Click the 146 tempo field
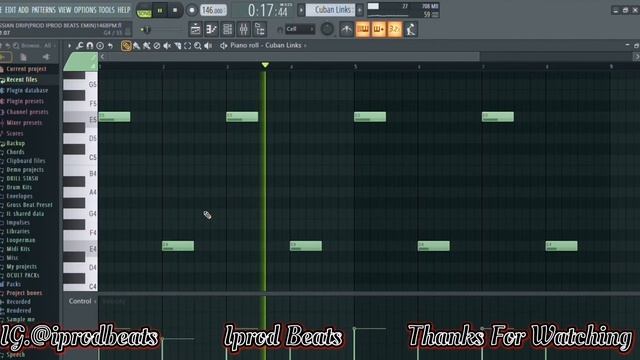Image resolution: width=640 pixels, height=360 pixels. pos(213,11)
